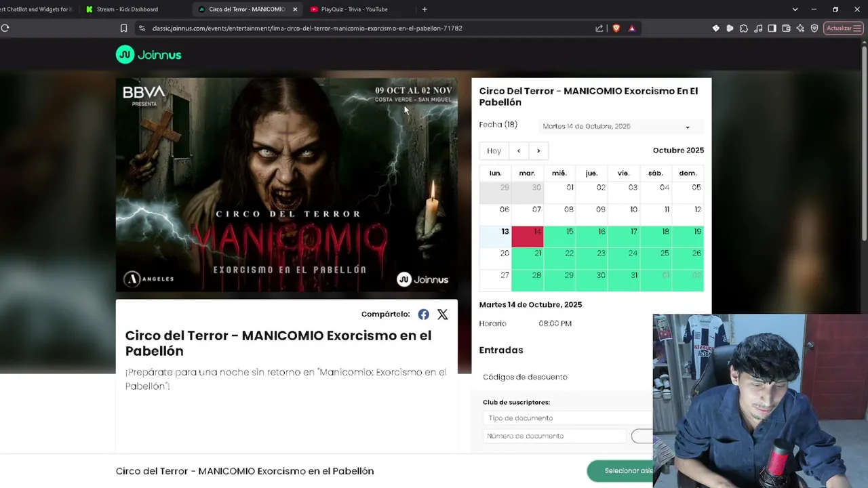Click the Joinnus logo in the header
Screen dimensions: 868x488
coord(149,55)
